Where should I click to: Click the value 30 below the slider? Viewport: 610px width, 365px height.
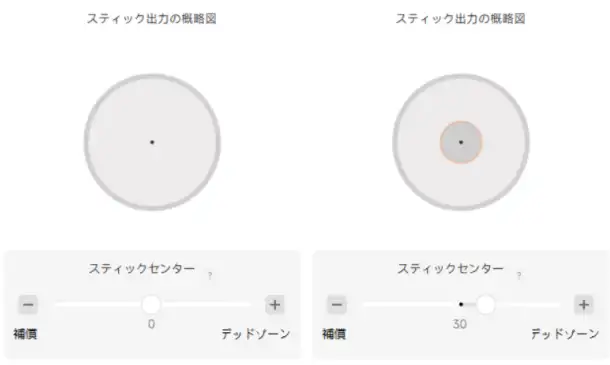tap(460, 324)
